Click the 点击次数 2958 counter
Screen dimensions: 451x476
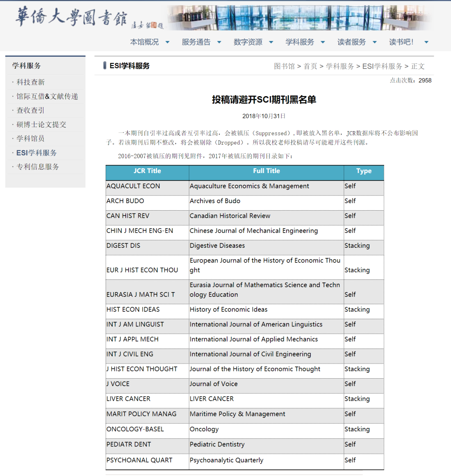pyautogui.click(x=410, y=80)
